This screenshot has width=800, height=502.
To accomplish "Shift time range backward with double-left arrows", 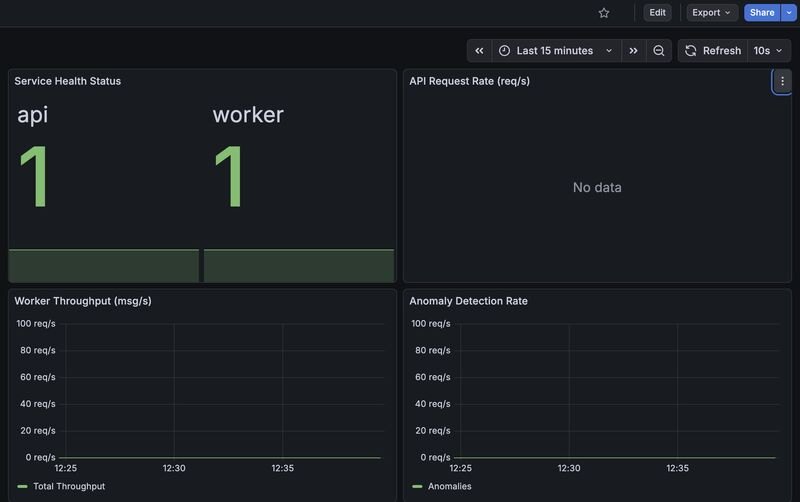I will 479,51.
